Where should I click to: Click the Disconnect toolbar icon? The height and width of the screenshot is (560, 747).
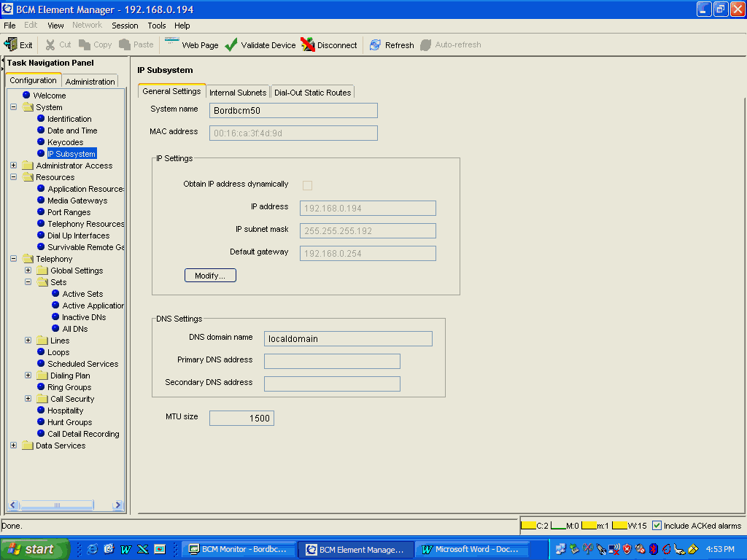tap(308, 44)
